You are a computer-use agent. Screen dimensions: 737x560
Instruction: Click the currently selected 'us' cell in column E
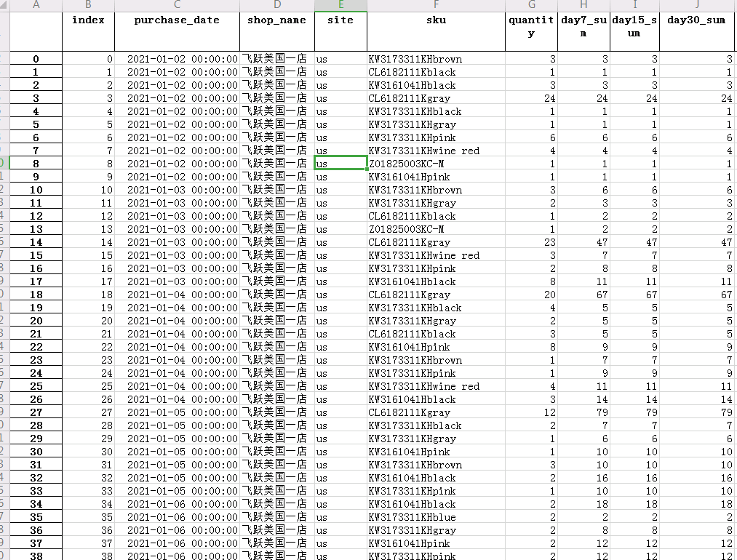(x=340, y=164)
